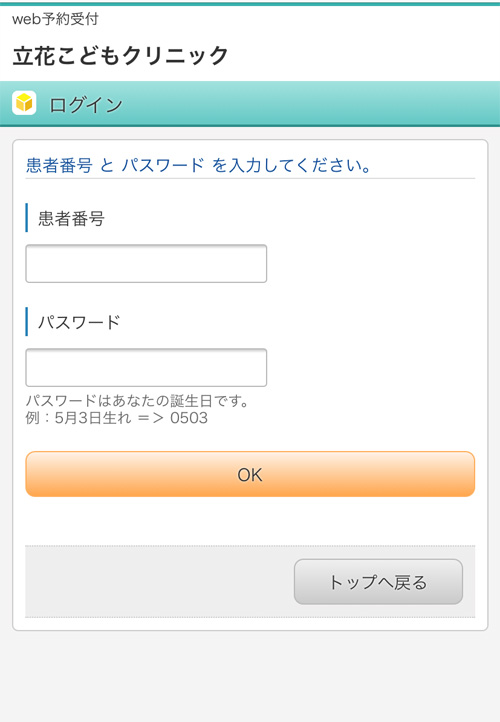Submit login with the orange OK button
This screenshot has width=500, height=722.
pyautogui.click(x=250, y=474)
